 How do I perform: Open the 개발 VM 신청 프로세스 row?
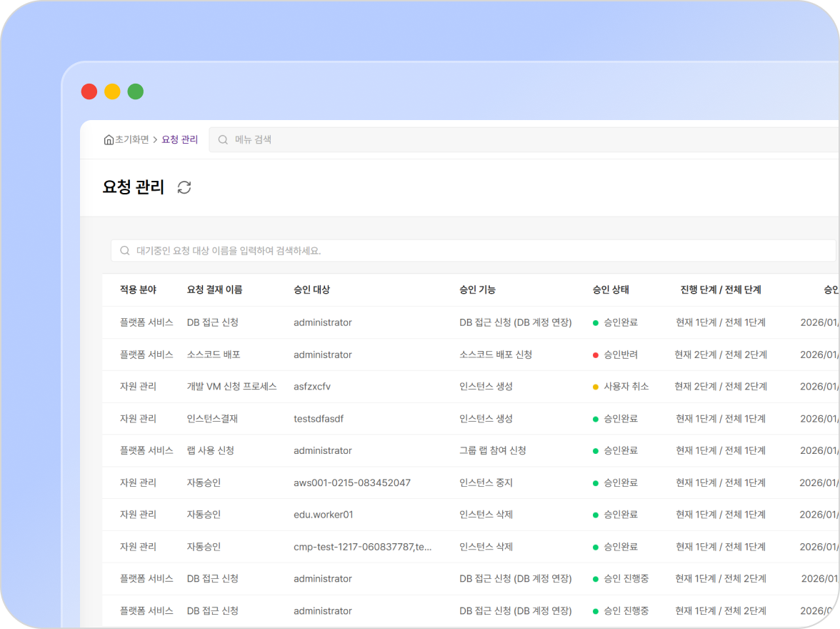click(231, 387)
